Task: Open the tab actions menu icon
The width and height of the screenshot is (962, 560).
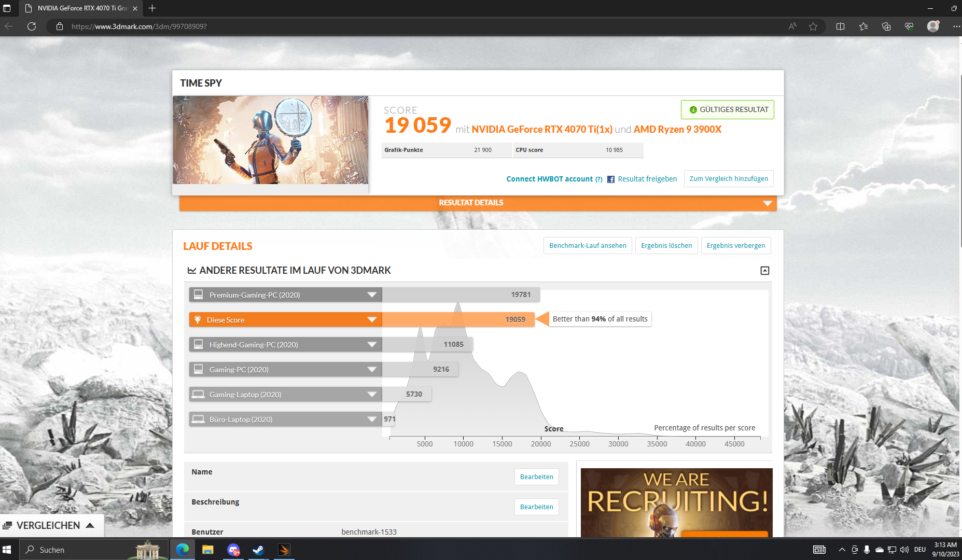Action: [x=7, y=8]
